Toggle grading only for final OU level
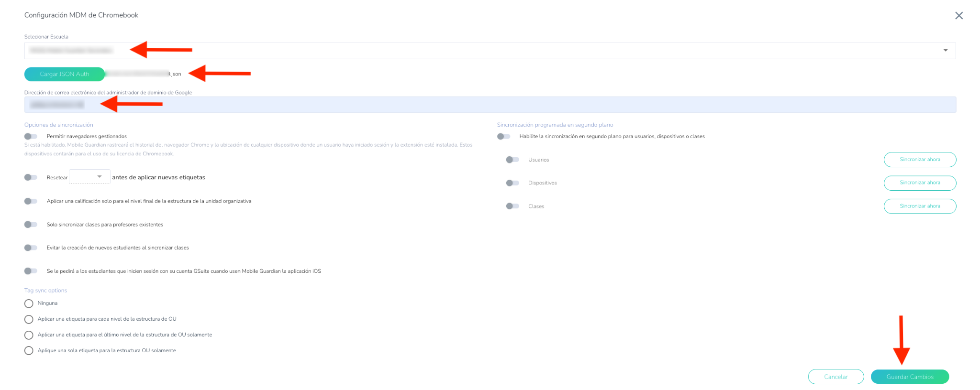Screen dimensions: 980x390 pyautogui.click(x=31, y=201)
